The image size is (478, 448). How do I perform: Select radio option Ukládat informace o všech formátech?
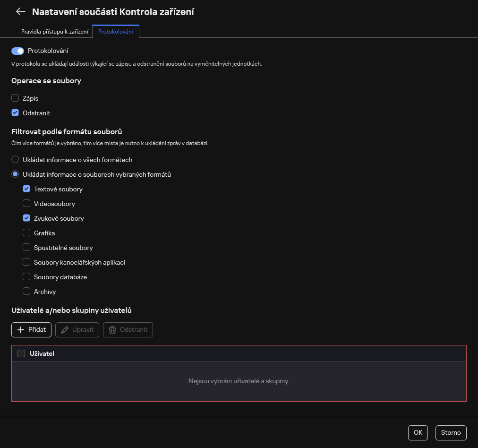click(x=15, y=159)
